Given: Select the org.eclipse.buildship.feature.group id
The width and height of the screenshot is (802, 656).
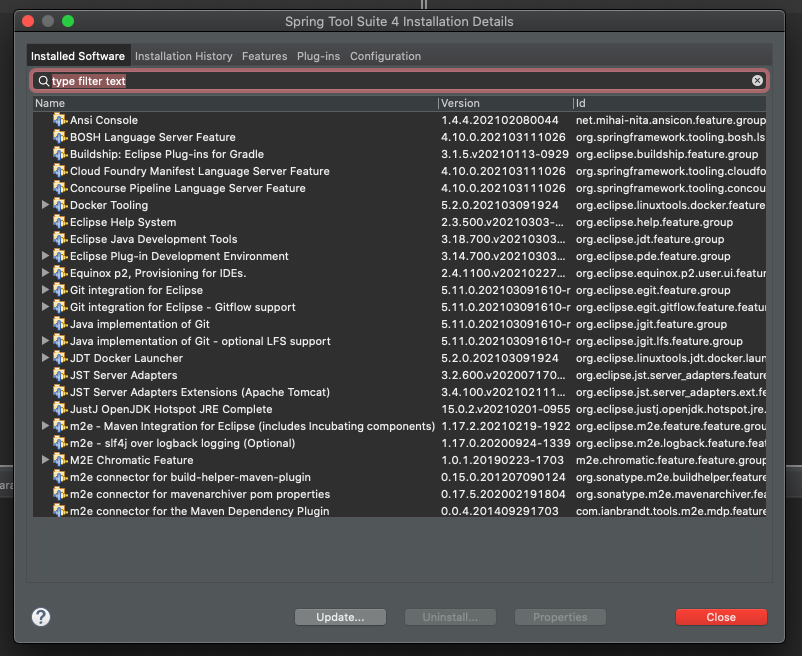Looking at the screenshot, I should pyautogui.click(x=667, y=154).
